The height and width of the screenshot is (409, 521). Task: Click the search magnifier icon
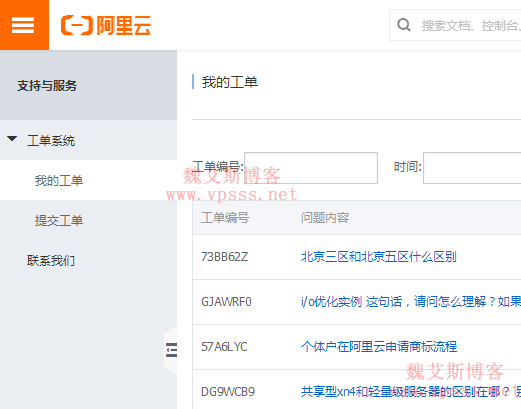404,25
